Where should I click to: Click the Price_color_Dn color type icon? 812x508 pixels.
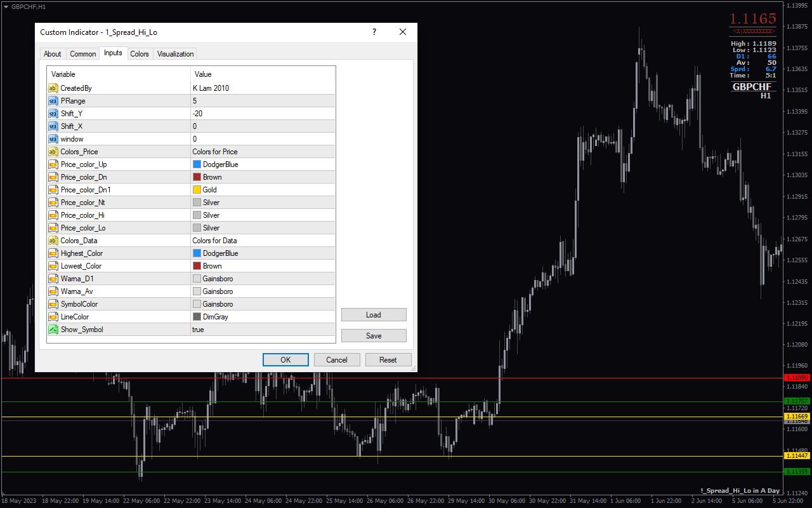pyautogui.click(x=53, y=177)
